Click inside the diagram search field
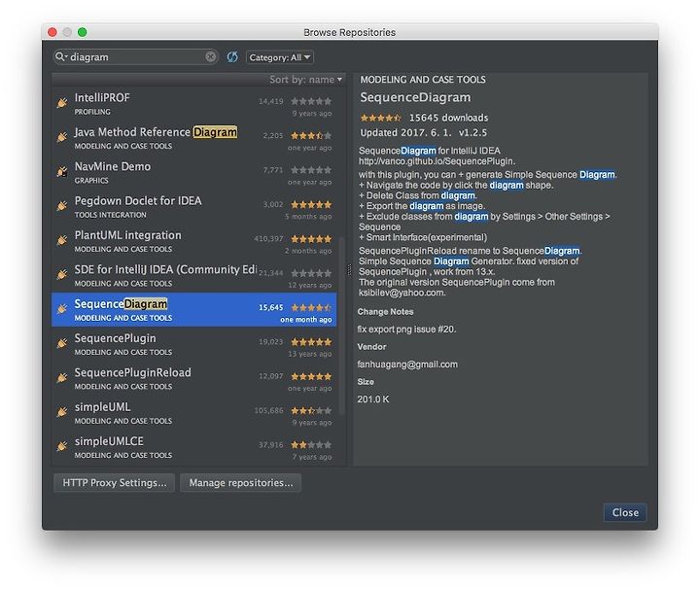The width and height of the screenshot is (700, 590). pos(135,56)
